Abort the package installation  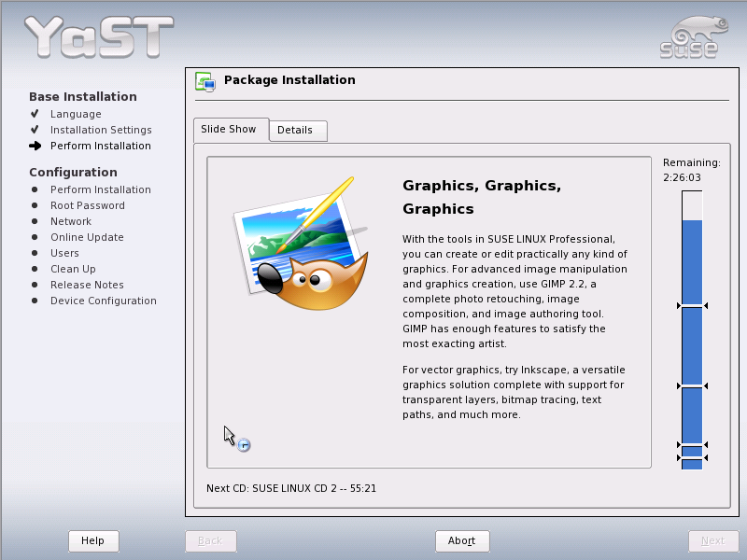(462, 541)
